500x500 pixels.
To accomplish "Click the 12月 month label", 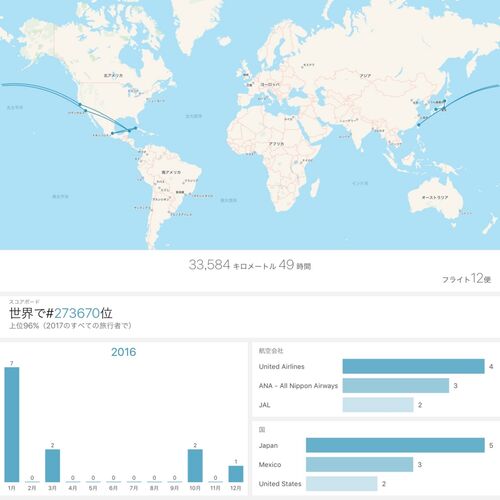I will point(236,488).
